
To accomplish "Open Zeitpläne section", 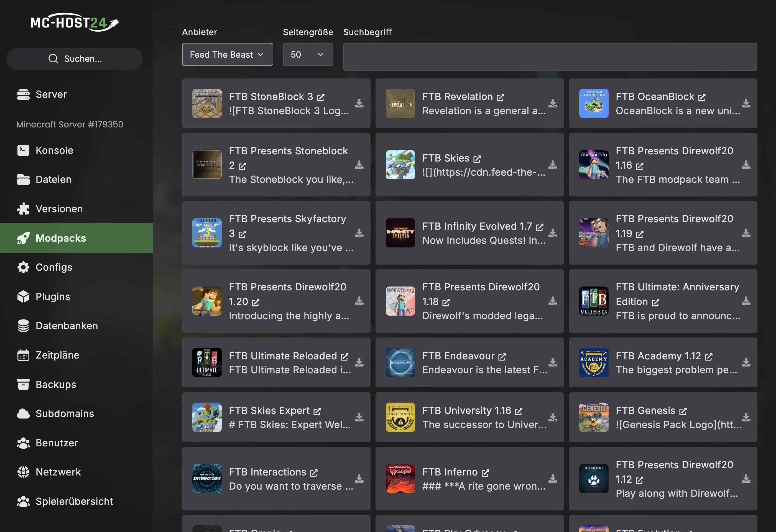I will [x=76, y=355].
